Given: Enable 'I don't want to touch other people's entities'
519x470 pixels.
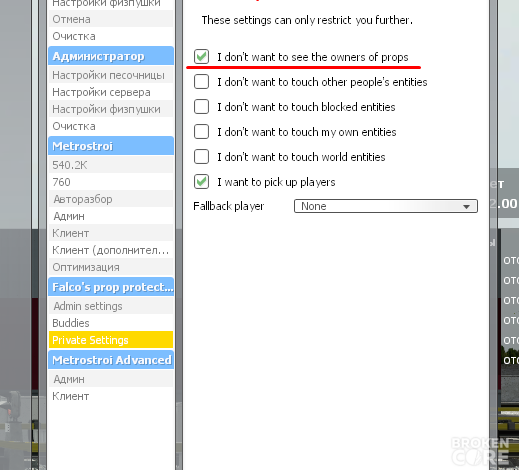Looking at the screenshot, I should (x=201, y=82).
